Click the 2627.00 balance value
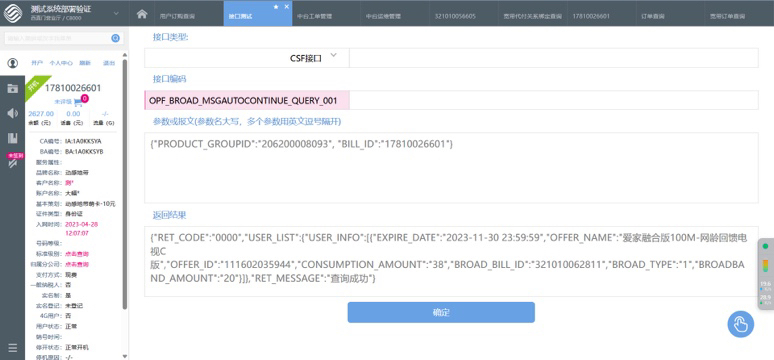Image resolution: width=774 pixels, height=360 pixels. (41, 114)
